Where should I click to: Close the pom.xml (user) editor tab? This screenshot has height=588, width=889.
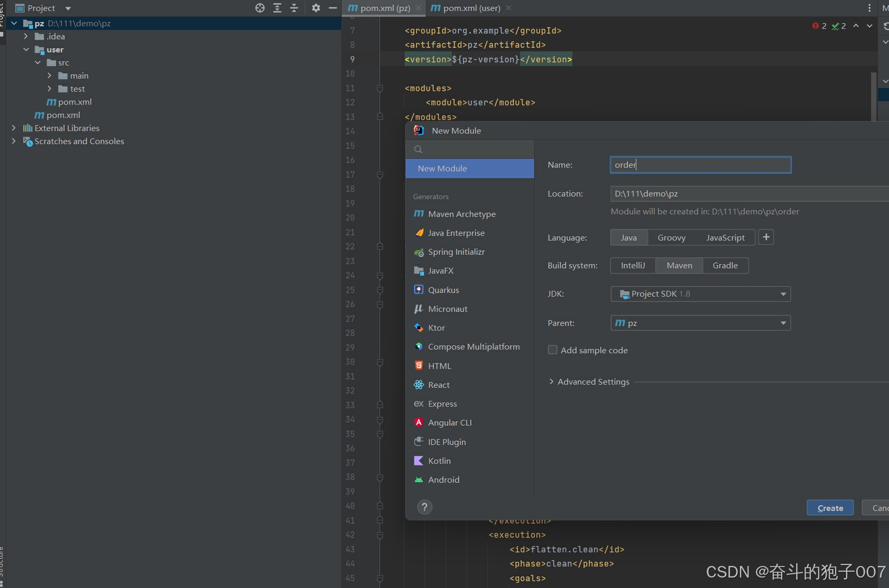[x=508, y=8]
